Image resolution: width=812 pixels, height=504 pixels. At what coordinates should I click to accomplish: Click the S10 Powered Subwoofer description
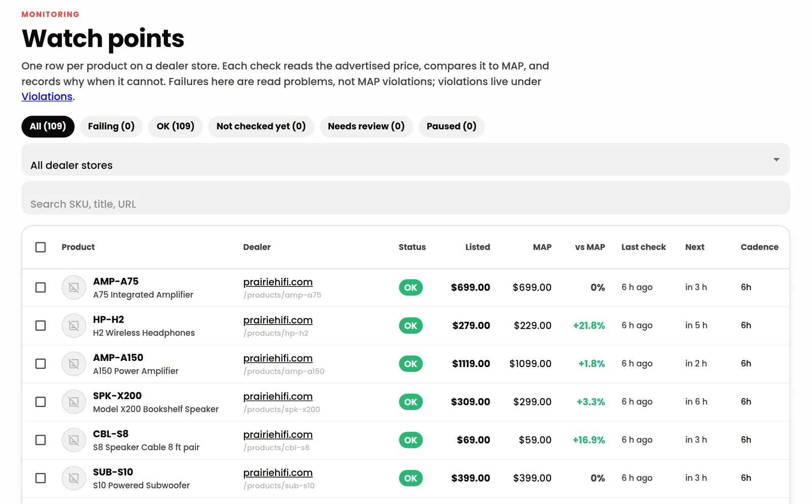coord(141,486)
